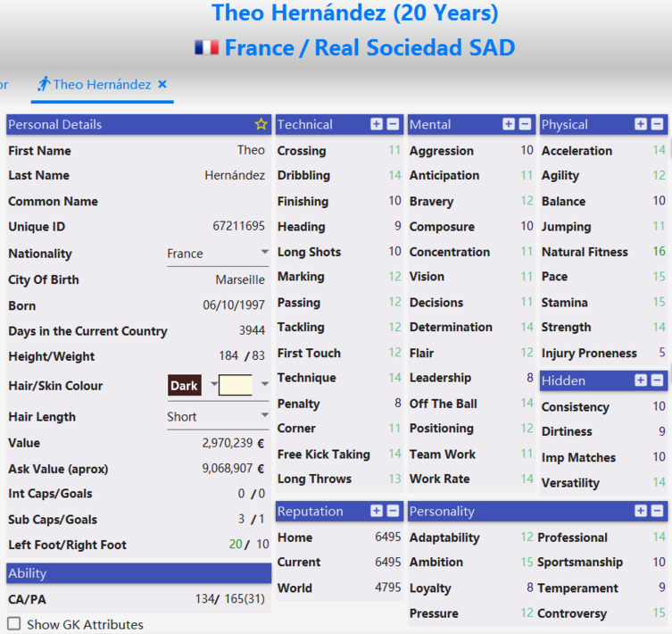Open the Hair Colour dropdown arrow
672x634 pixels.
(x=213, y=383)
